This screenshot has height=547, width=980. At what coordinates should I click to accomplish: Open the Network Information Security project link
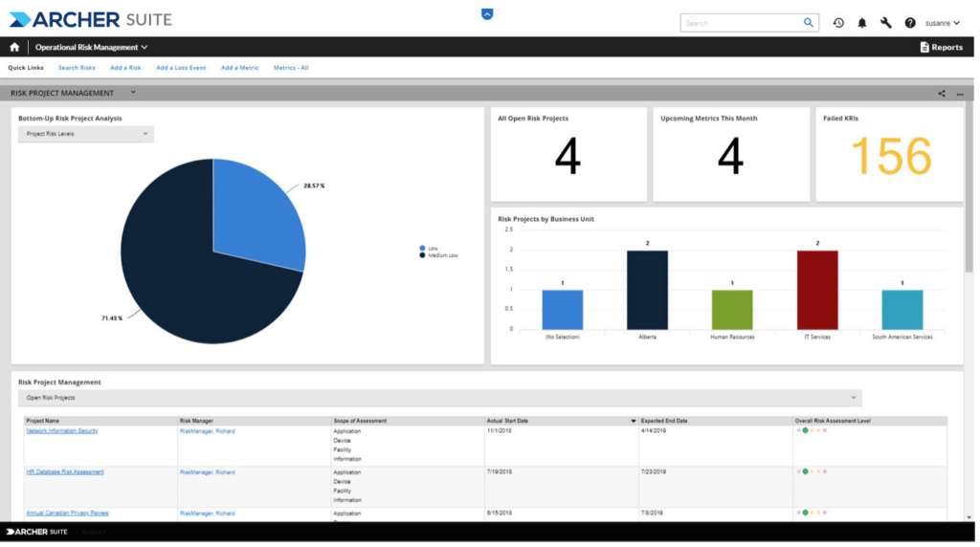62,431
